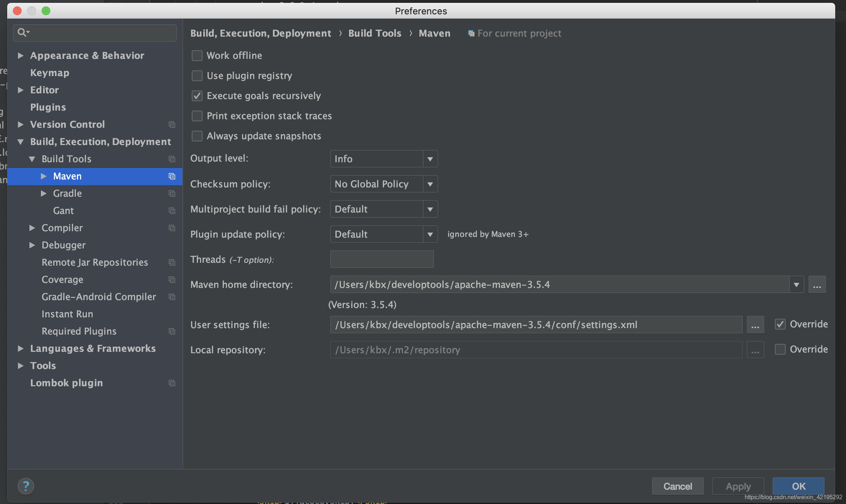This screenshot has height=504, width=846.
Task: Click the search magnifier in settings search box
Action: coord(23,32)
